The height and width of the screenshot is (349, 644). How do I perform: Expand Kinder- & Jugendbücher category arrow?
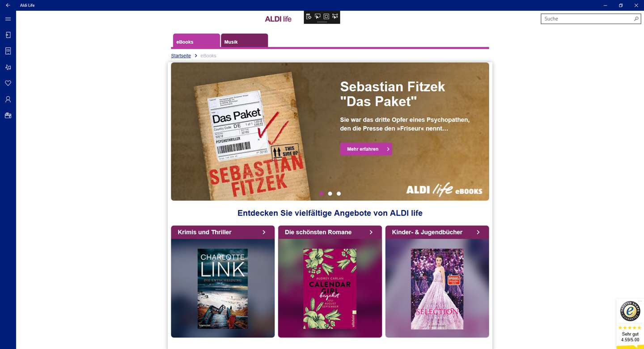click(478, 232)
